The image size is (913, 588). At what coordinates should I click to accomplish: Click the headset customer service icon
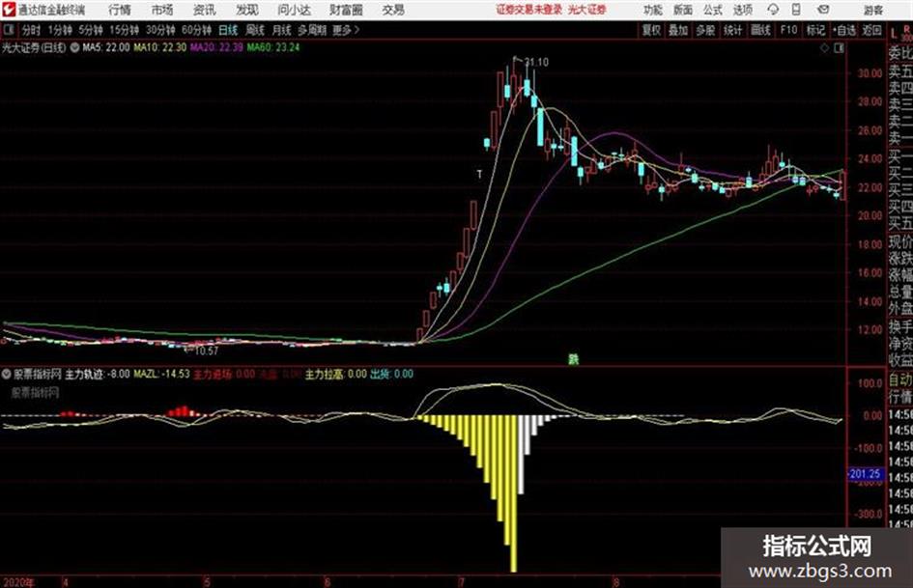click(773, 10)
